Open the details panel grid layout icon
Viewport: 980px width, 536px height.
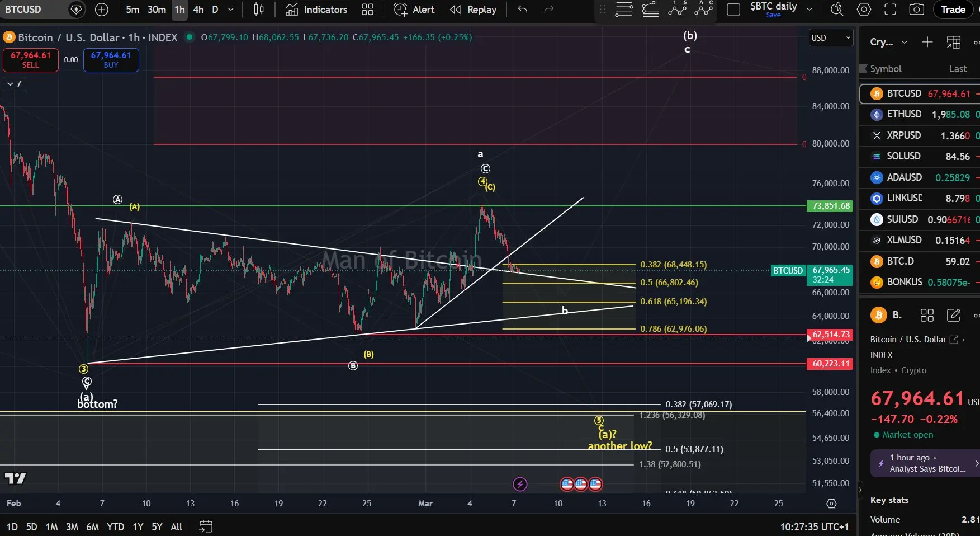pos(927,316)
